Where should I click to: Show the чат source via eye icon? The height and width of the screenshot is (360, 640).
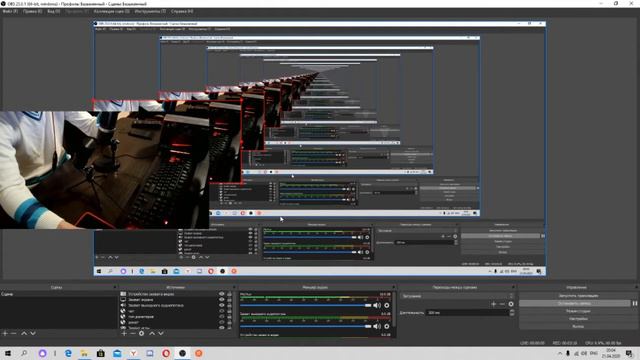click(222, 311)
